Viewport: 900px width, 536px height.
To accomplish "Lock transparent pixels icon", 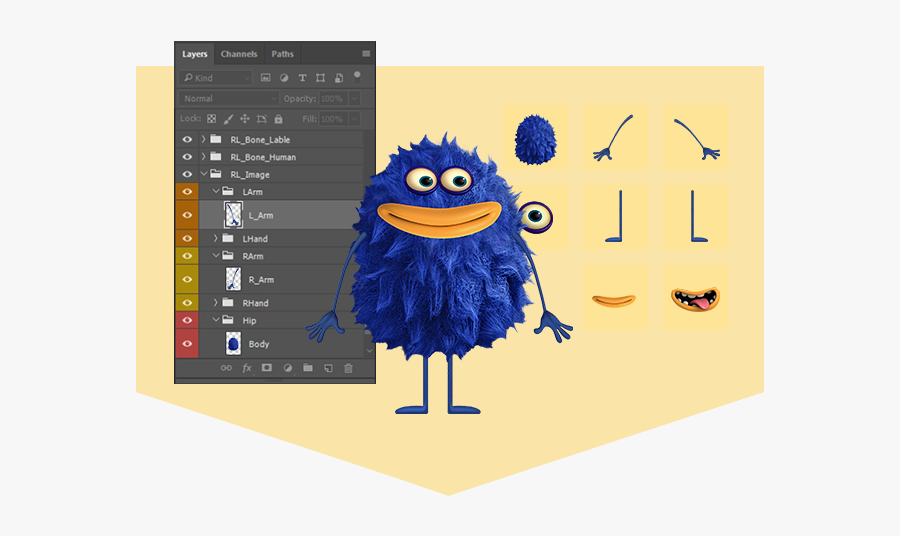I will pos(212,119).
